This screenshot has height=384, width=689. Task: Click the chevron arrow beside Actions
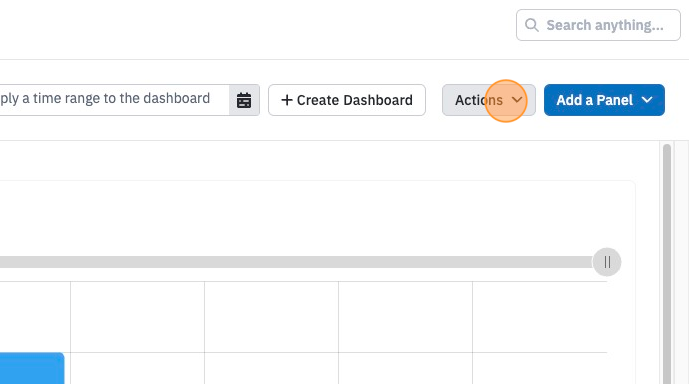click(x=517, y=100)
